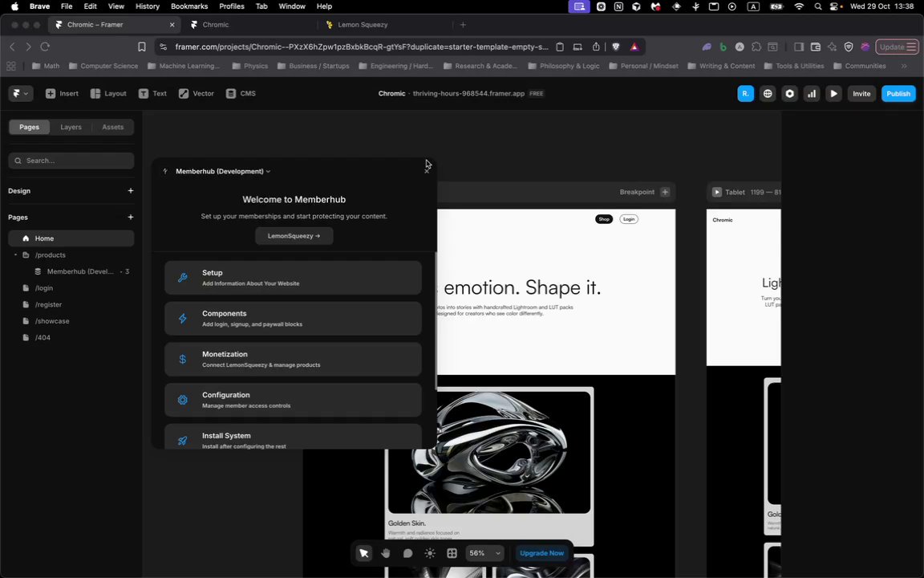Open the History menu in menu bar

[148, 6]
